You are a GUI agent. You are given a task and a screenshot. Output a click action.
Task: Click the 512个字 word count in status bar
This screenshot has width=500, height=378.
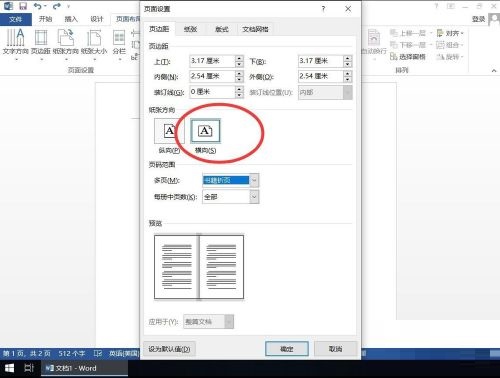pos(72,353)
